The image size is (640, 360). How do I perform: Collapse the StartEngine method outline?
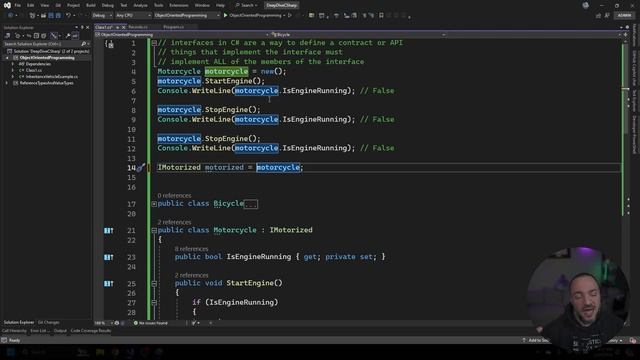click(x=154, y=283)
